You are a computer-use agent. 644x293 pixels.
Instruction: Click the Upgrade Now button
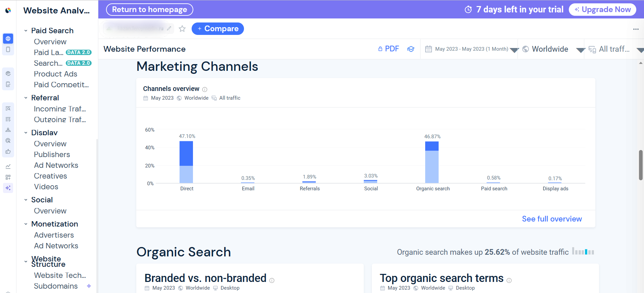tap(602, 9)
